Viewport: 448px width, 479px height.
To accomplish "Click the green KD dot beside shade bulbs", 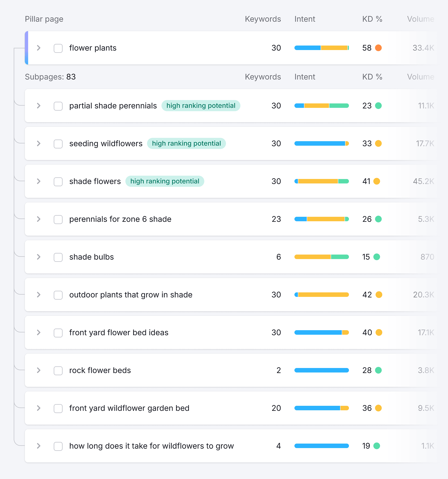I will pos(377,257).
